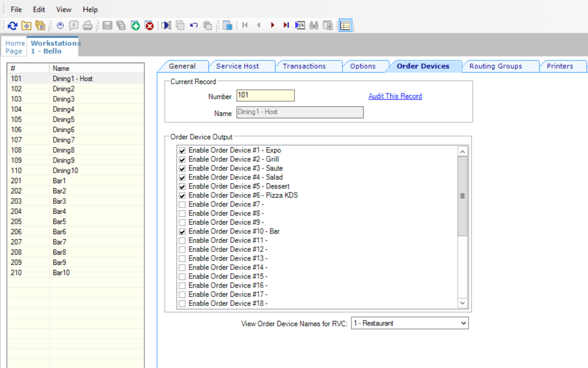Image resolution: width=588 pixels, height=368 pixels.
Task: Select the Dining5 workstation row
Action: click(x=76, y=120)
